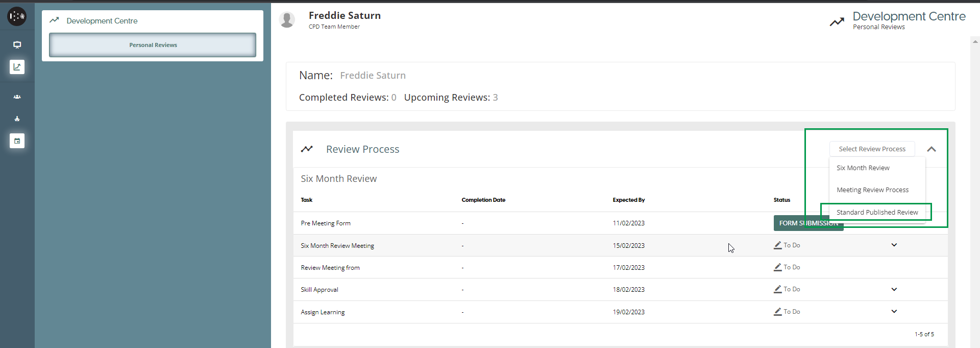Open the team members group sidebar icon
The width and height of the screenshot is (980, 348).
pos(17,97)
